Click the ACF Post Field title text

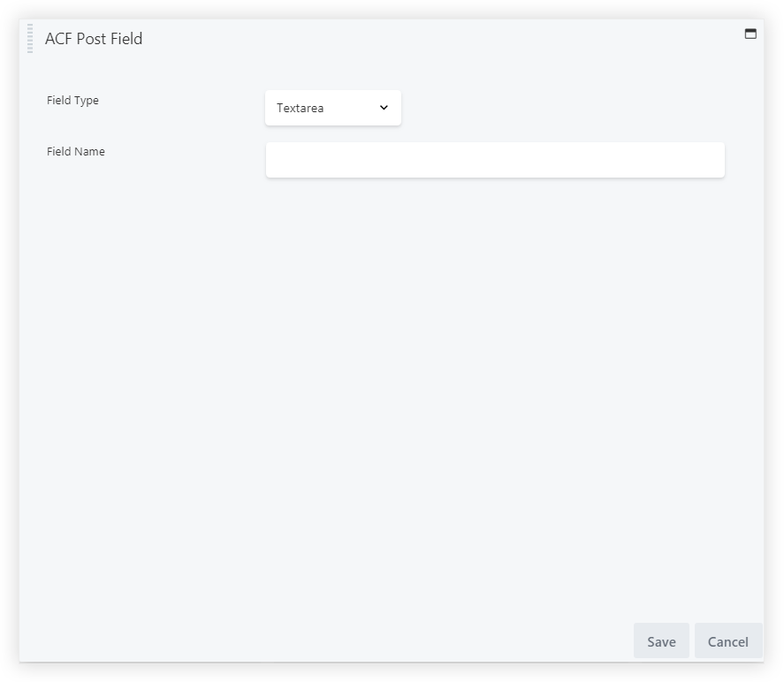pyautogui.click(x=94, y=39)
